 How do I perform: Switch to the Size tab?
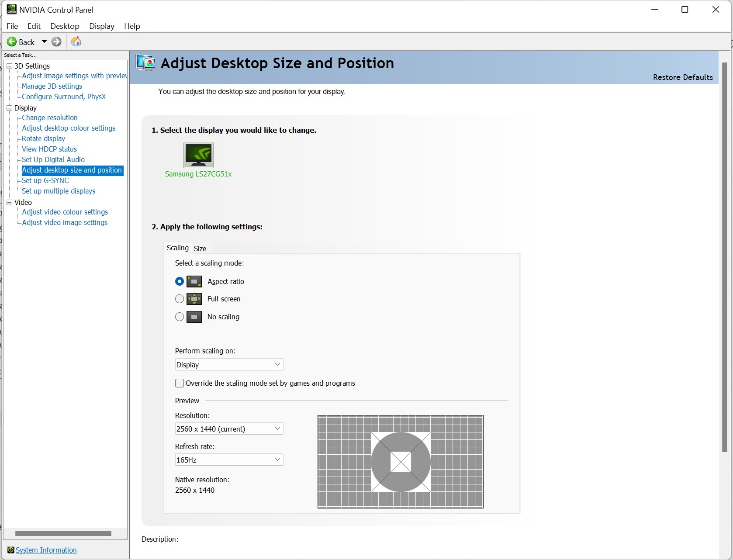click(x=200, y=249)
